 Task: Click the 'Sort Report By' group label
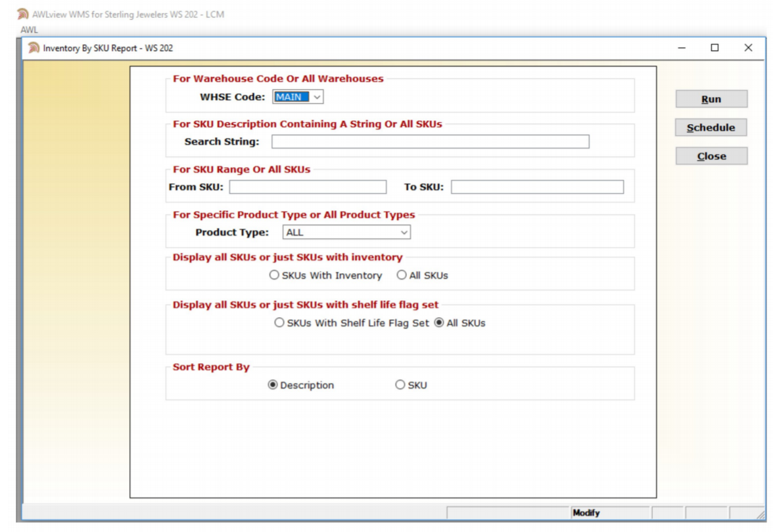click(x=211, y=367)
